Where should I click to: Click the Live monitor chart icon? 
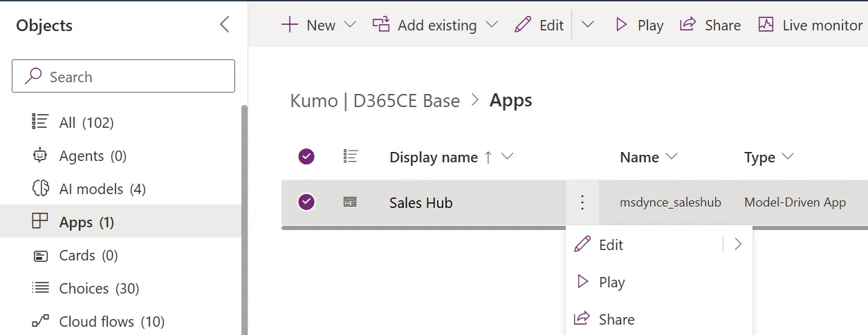point(766,25)
